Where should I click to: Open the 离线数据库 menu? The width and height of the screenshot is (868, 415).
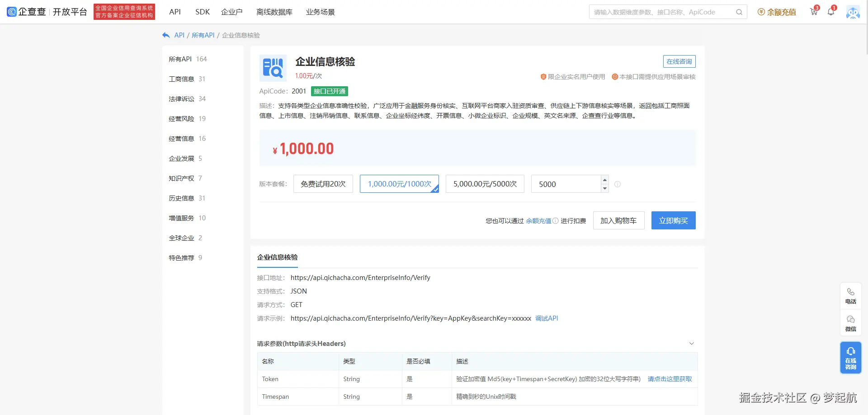pyautogui.click(x=274, y=12)
